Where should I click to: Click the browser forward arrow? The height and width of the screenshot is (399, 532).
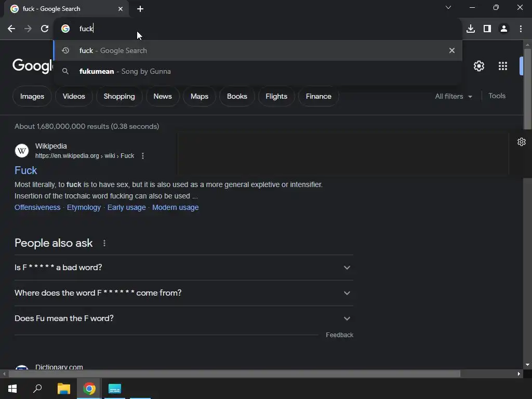tap(28, 29)
